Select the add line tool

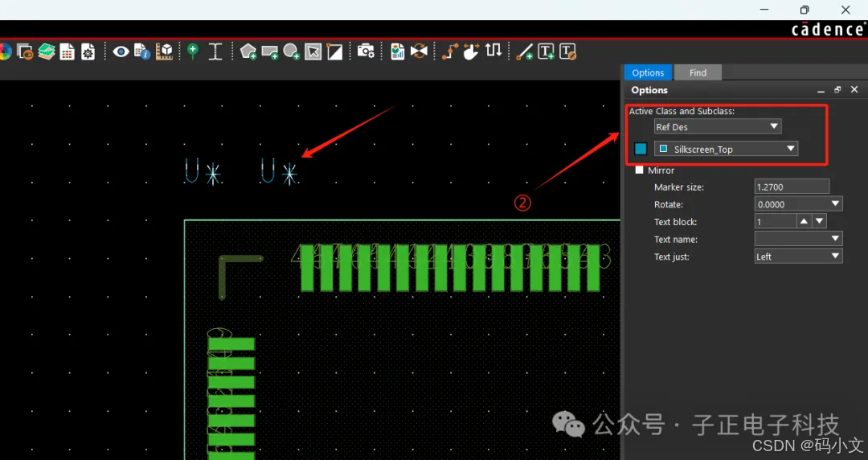click(524, 52)
